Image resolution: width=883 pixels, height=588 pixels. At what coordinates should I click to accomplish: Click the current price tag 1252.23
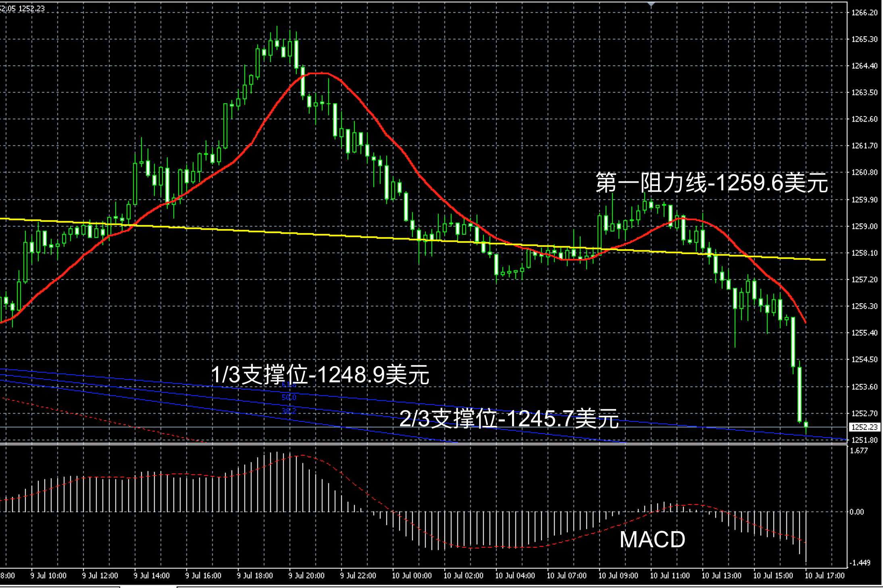864,427
